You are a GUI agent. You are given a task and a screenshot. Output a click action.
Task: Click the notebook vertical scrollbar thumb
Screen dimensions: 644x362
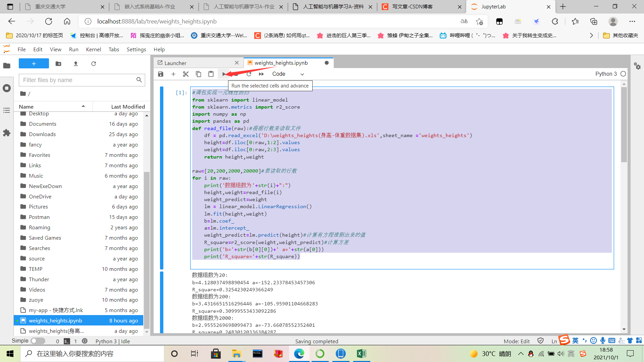pyautogui.click(x=624, y=125)
